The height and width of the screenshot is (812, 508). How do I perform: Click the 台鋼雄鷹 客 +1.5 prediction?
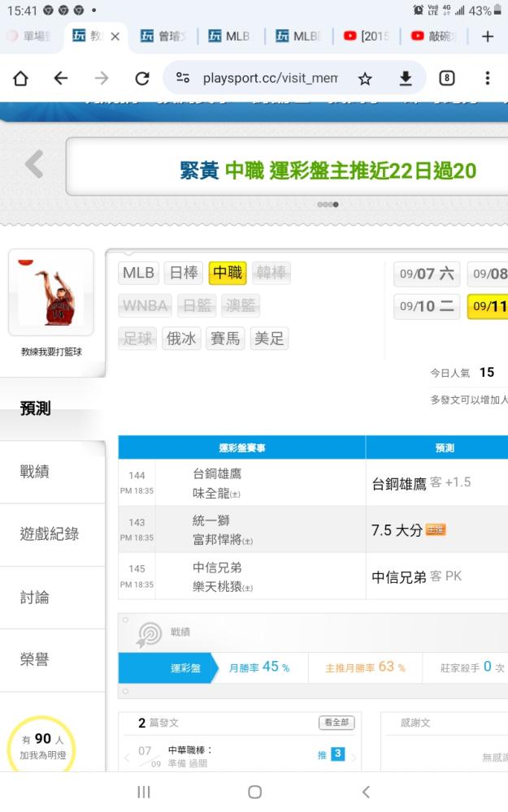point(421,483)
